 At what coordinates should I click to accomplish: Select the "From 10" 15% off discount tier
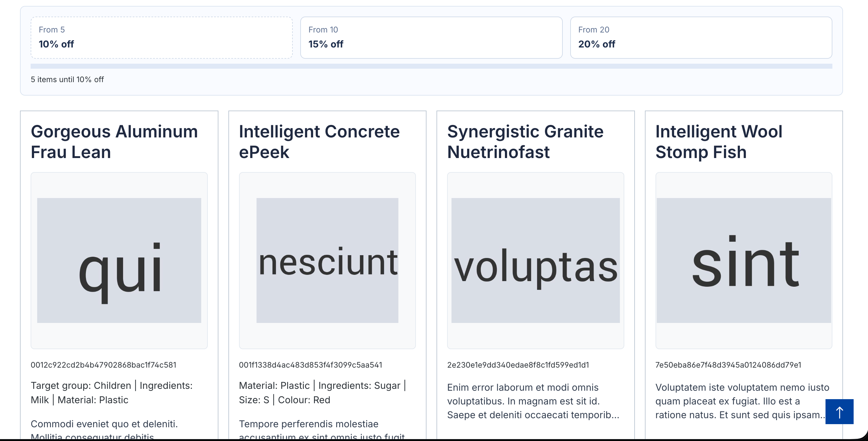pos(431,37)
